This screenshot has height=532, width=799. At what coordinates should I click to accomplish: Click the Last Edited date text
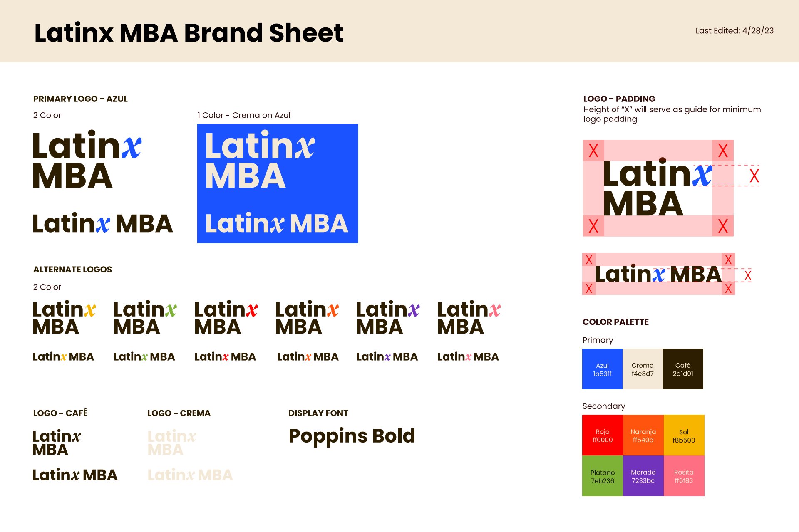734,31
